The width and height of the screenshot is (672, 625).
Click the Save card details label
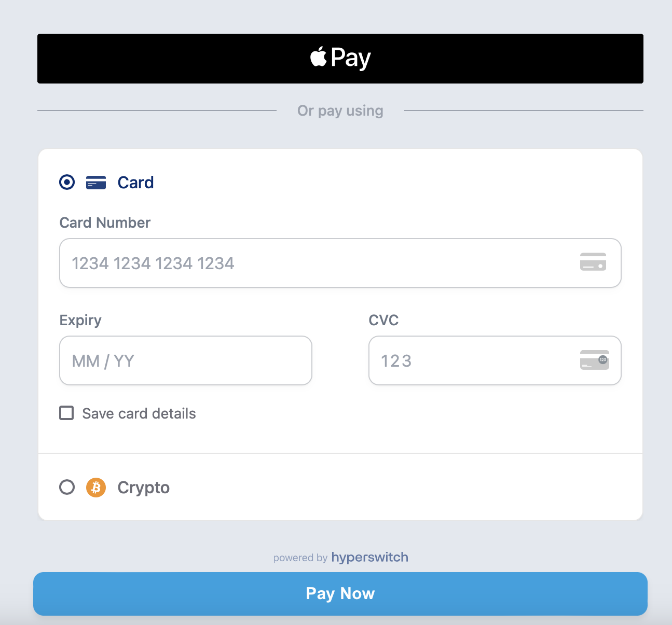[x=139, y=413]
